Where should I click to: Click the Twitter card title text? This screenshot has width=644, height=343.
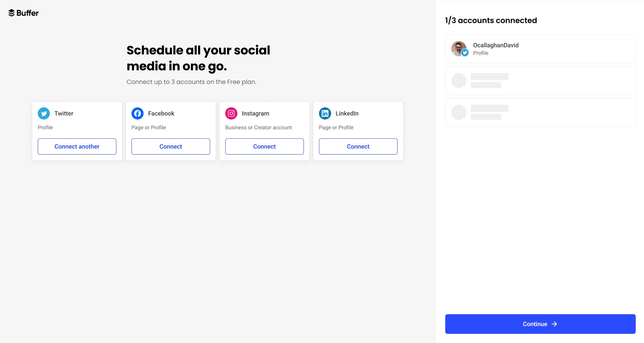[x=64, y=113]
